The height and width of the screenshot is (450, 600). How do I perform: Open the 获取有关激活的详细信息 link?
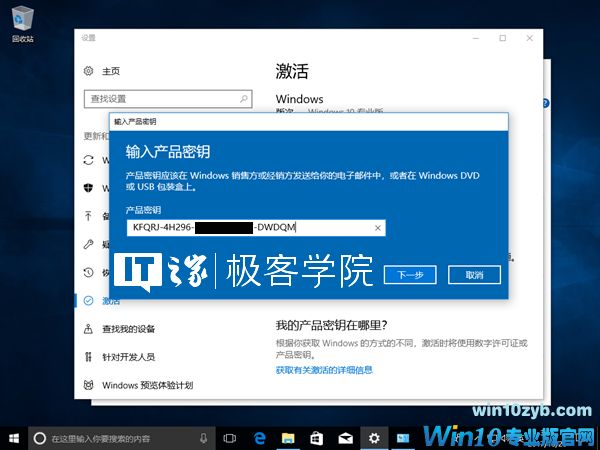(x=324, y=370)
